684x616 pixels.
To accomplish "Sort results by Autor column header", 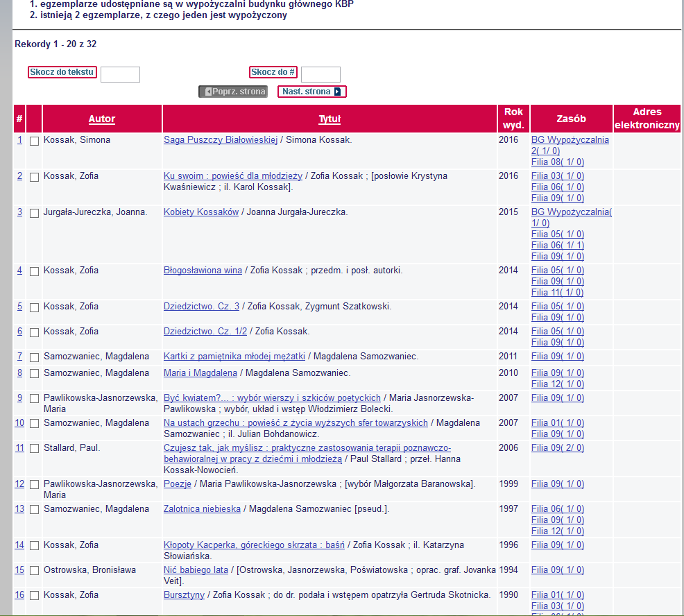I will pos(102,119).
